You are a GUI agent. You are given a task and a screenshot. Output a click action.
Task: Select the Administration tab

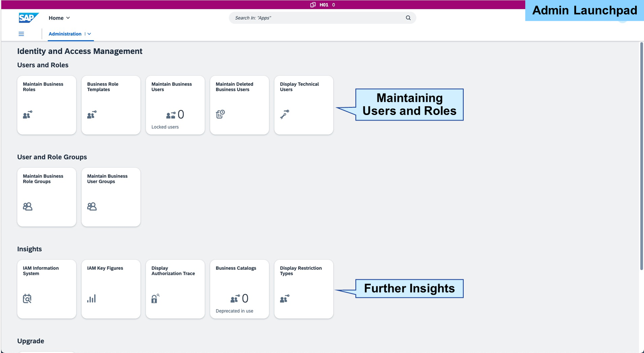[65, 34]
